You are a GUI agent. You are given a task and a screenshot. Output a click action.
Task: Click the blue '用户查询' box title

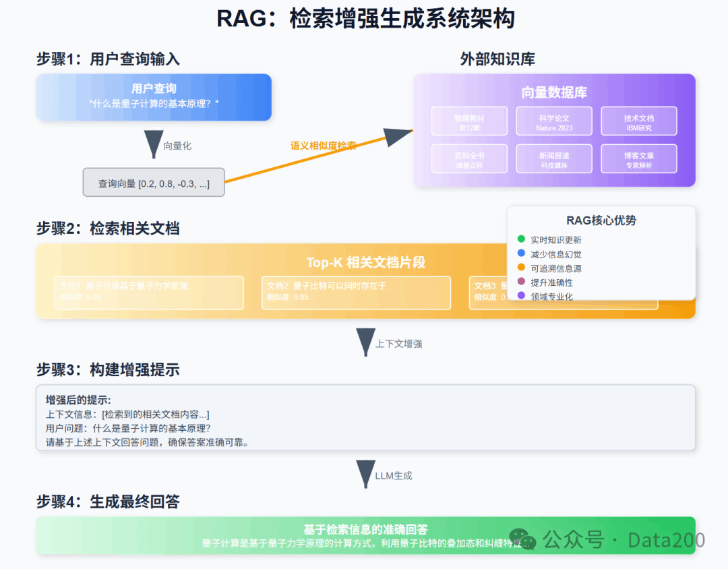click(154, 89)
